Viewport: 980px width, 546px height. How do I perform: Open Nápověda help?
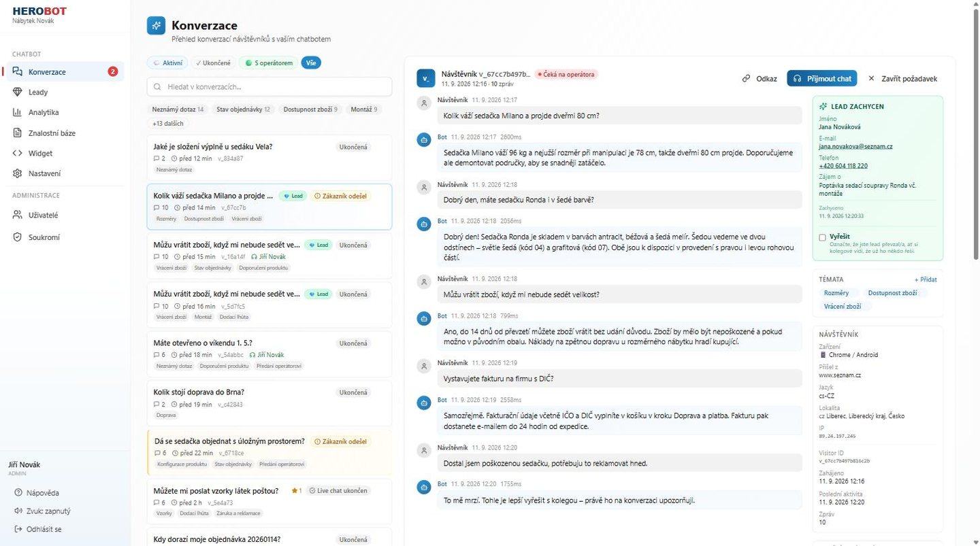(42, 493)
